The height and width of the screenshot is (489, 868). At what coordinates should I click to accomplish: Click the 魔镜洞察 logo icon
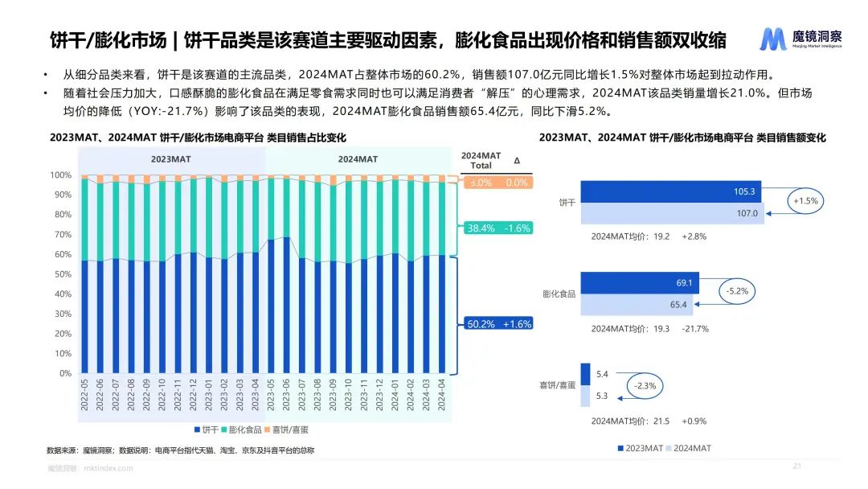coord(773,39)
